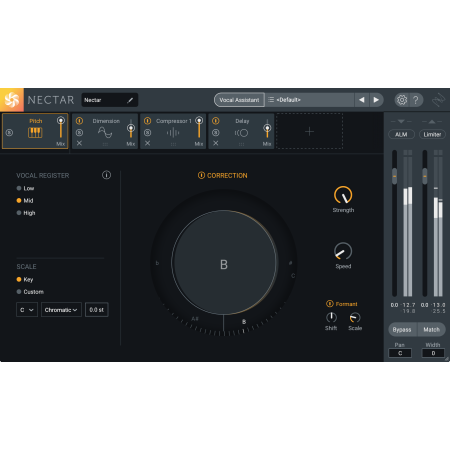Image resolution: width=450 pixels, height=450 pixels.
Task: Adjust the Delay Mix slider
Action: click(x=267, y=128)
